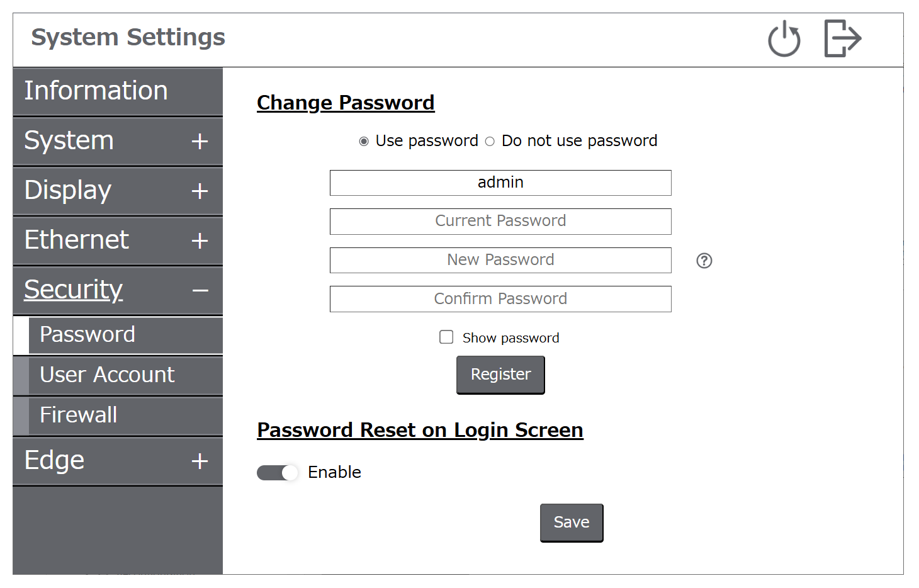Expand the Edge section plus icon
The image size is (919, 588).
pyautogui.click(x=200, y=461)
